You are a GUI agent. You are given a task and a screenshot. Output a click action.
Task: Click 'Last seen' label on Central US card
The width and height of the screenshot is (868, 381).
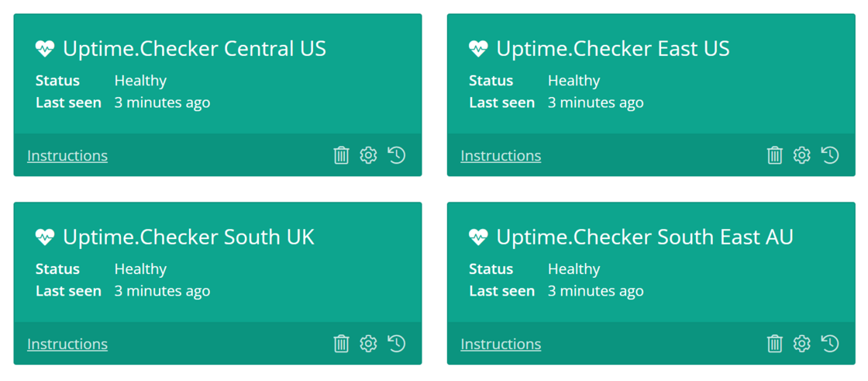(x=69, y=102)
